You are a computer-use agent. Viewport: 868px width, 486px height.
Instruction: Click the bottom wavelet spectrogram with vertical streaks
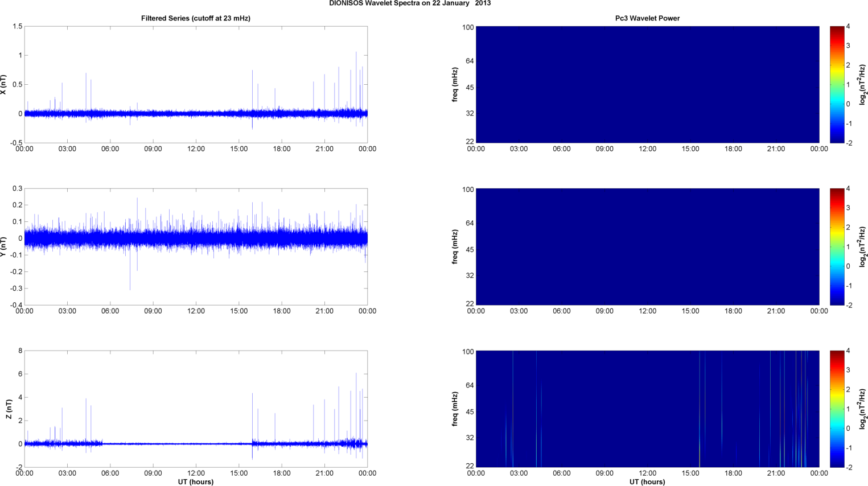tap(647, 409)
